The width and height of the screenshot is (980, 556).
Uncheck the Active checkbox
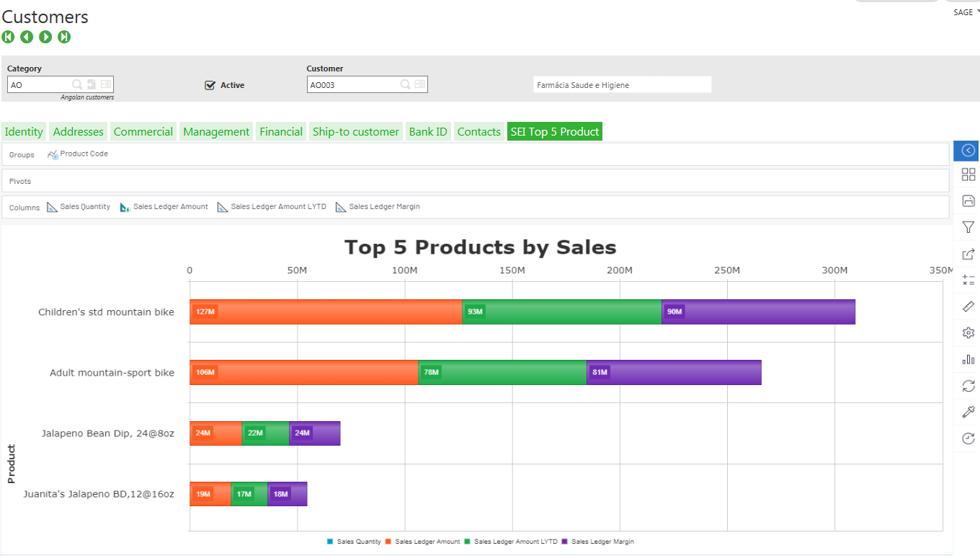[210, 85]
